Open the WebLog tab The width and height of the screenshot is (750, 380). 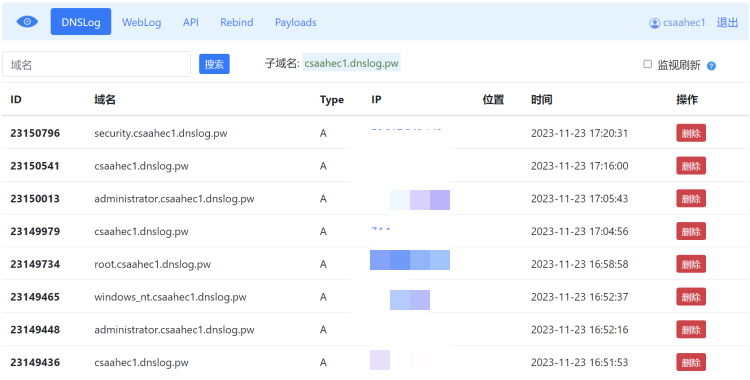tap(142, 22)
